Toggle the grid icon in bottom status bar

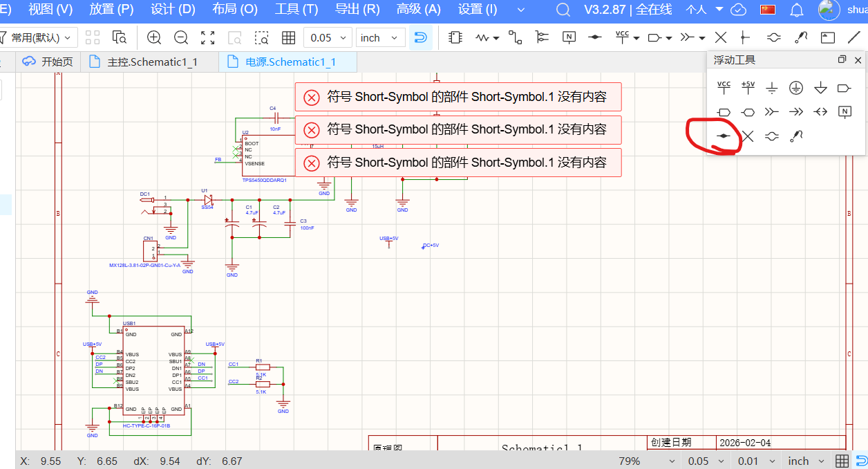[842, 461]
